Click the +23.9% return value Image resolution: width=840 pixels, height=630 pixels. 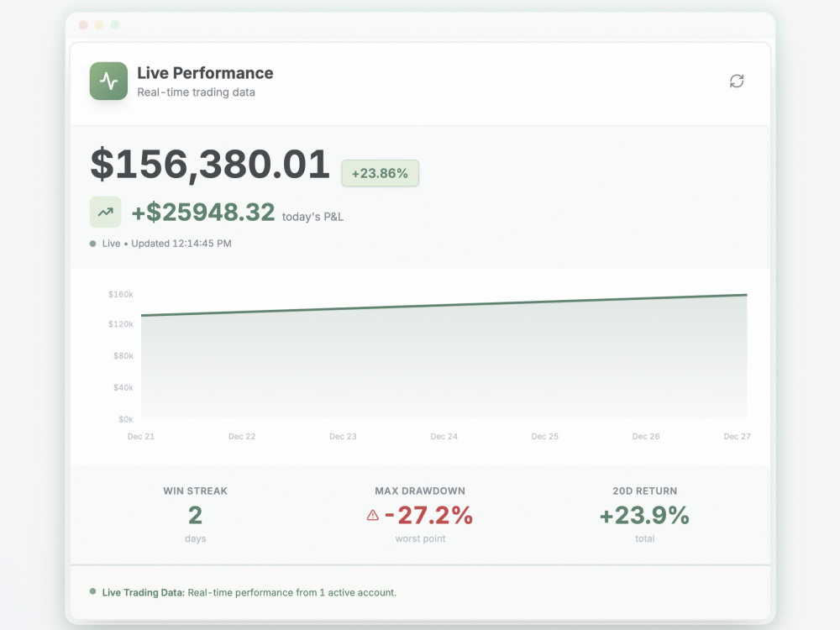(x=644, y=516)
